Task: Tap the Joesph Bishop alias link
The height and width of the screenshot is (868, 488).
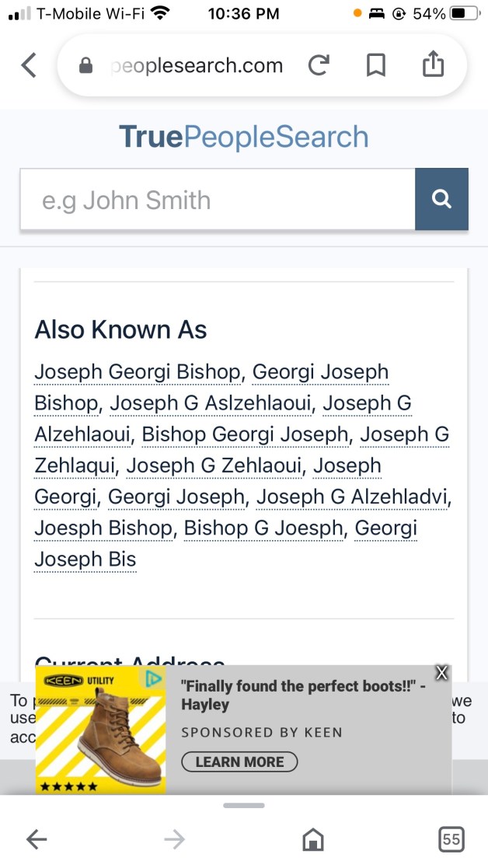Action: click(103, 528)
